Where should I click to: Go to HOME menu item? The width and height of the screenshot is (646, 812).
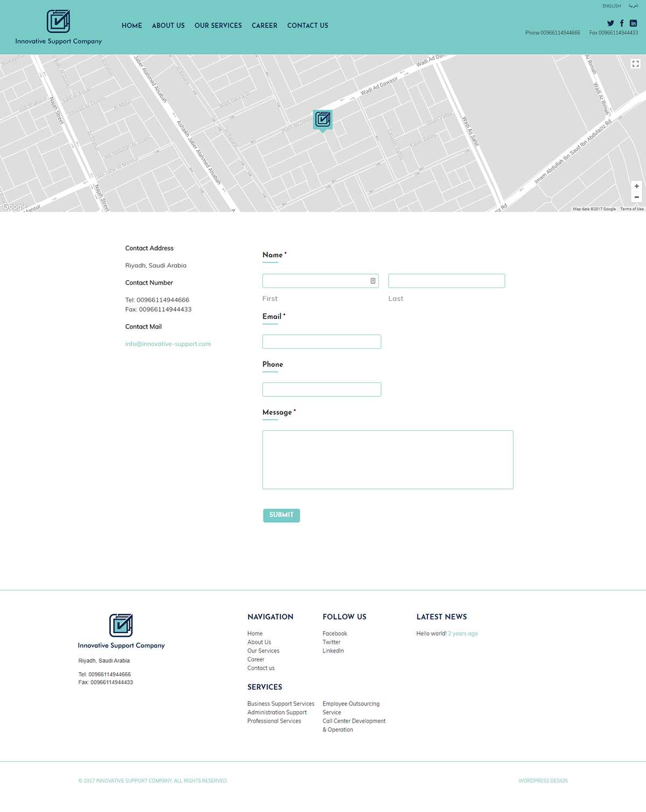(x=132, y=25)
